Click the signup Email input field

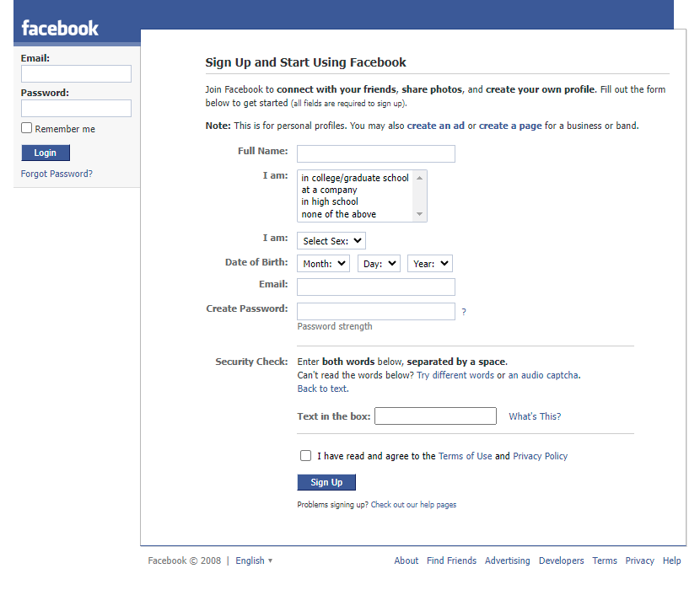click(376, 287)
